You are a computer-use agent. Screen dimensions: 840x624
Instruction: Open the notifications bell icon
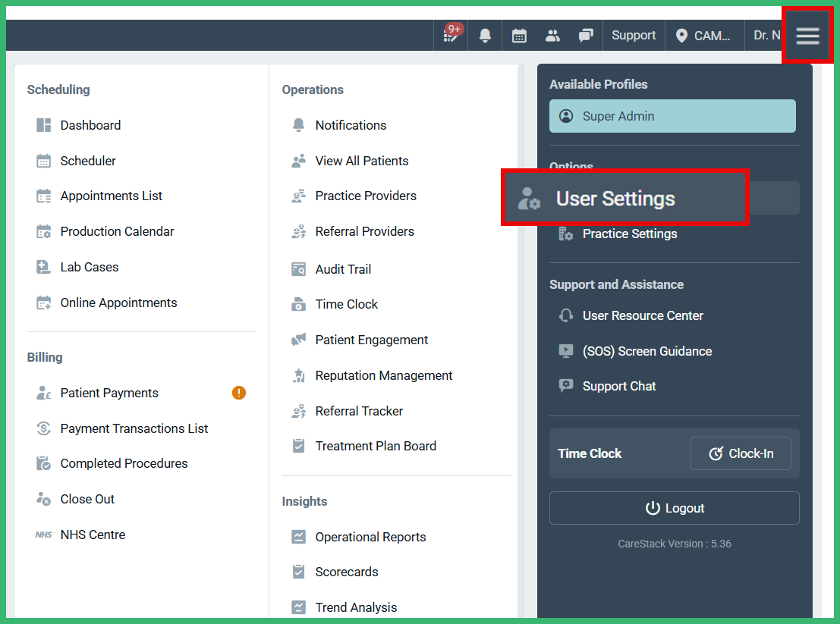pyautogui.click(x=485, y=35)
